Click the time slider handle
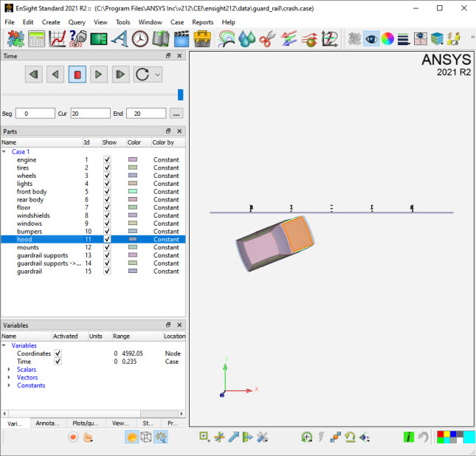This screenshot has height=456, width=476. click(x=180, y=94)
